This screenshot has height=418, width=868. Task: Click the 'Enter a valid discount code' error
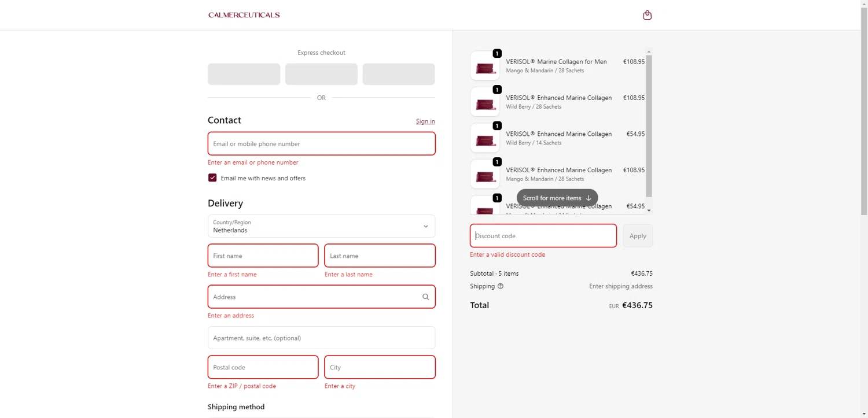[507, 254]
